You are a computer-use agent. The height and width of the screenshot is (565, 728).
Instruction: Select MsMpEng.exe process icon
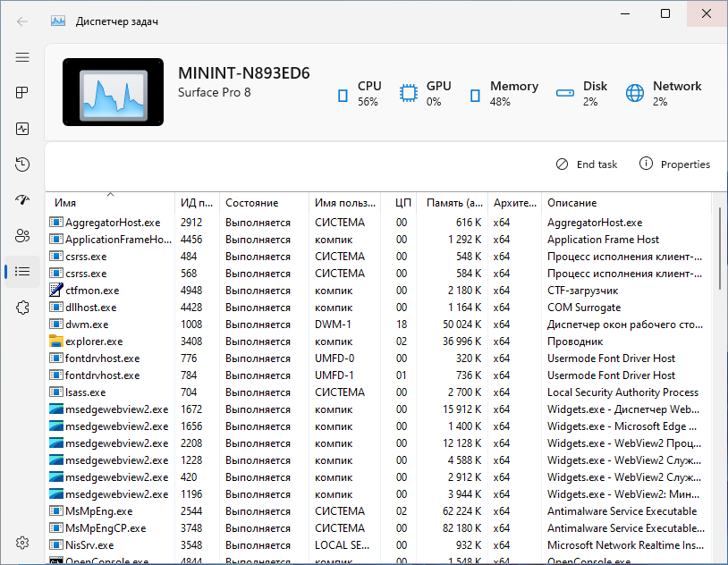(55, 511)
